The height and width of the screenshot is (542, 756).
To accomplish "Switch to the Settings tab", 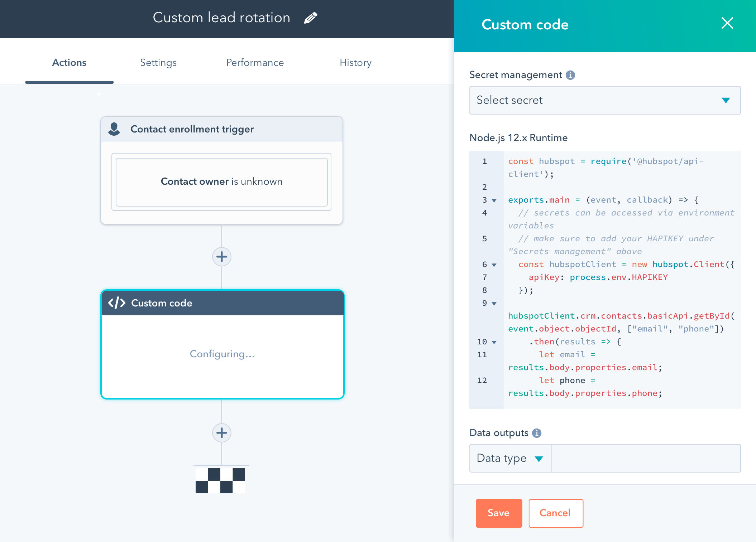I will pyautogui.click(x=157, y=63).
